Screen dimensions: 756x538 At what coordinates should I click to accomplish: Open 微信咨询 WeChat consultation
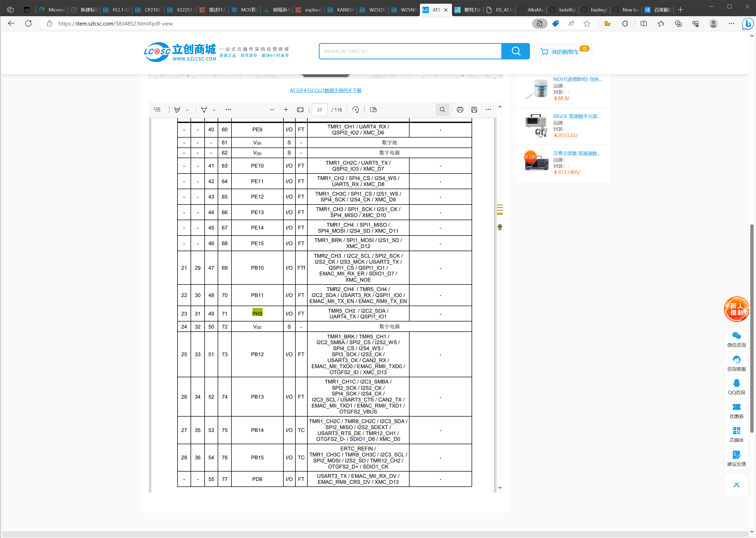click(736, 339)
